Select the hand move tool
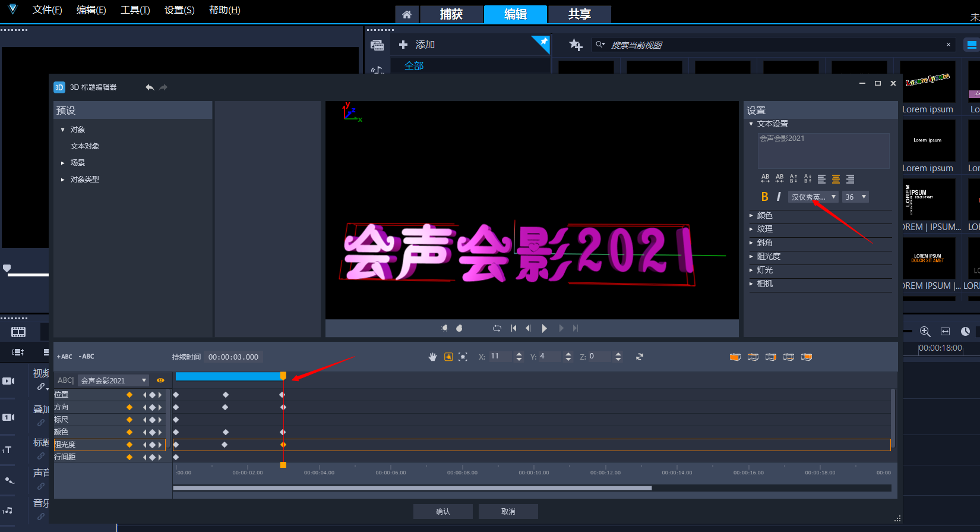Screen dimensions: 980x532 (x=432, y=357)
